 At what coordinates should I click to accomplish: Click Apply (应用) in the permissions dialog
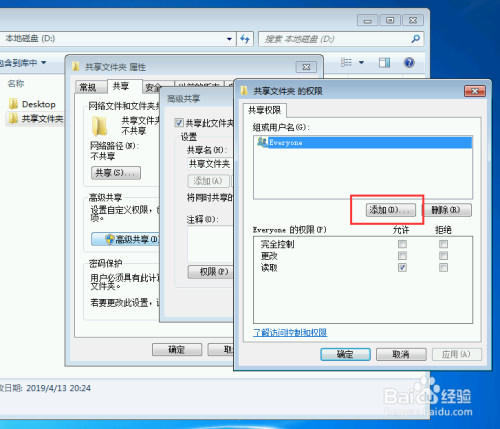click(x=457, y=354)
